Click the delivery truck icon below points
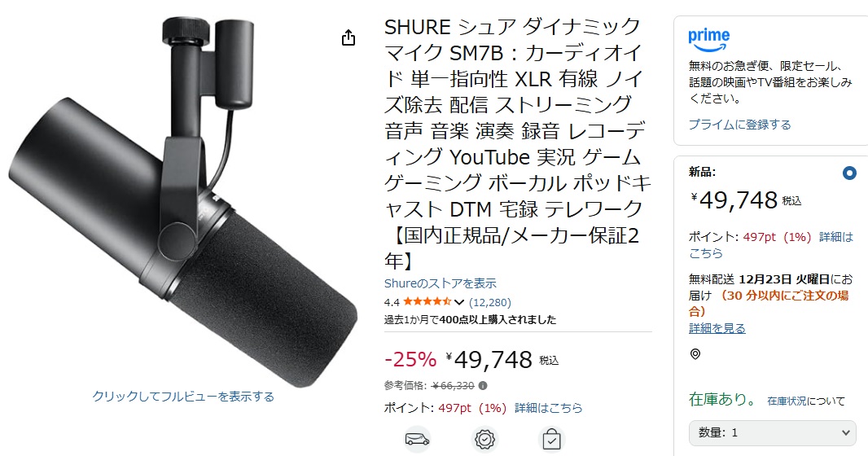Viewport: 868px width, 456px height. (417, 440)
